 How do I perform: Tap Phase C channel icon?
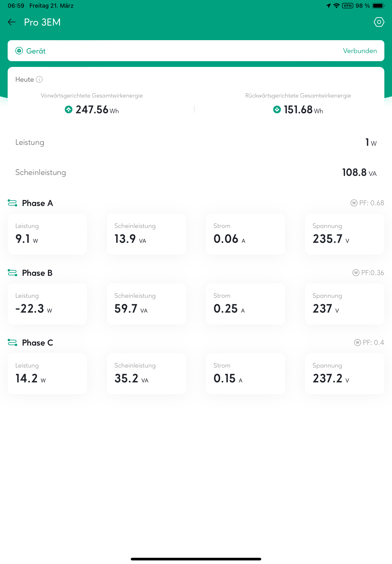tap(12, 342)
